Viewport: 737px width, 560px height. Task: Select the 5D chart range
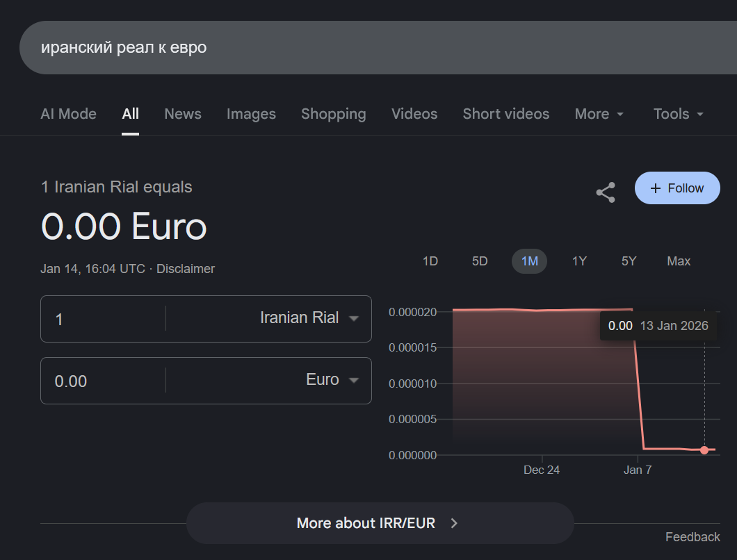tap(480, 261)
